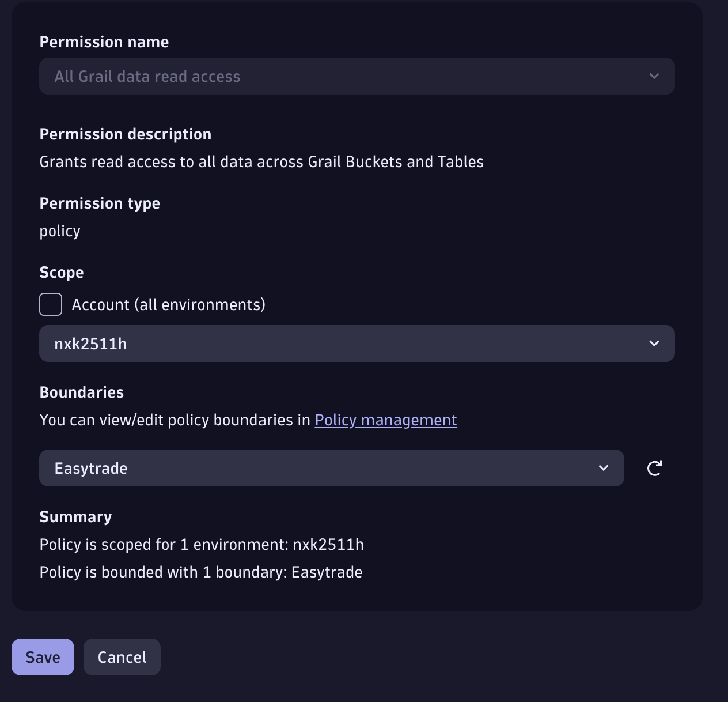This screenshot has width=728, height=702.
Task: Click the refresh boundaries icon
Action: point(654,468)
